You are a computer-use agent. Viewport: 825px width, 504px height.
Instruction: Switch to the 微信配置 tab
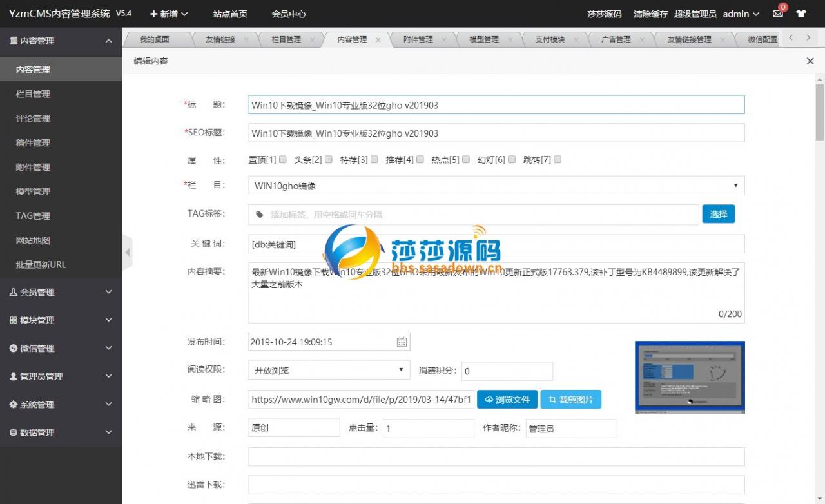point(762,39)
